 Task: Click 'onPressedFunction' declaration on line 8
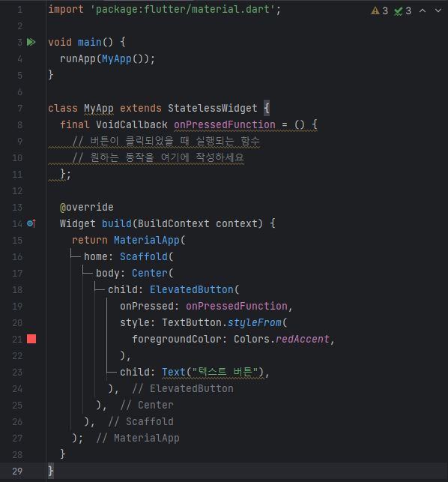point(225,124)
